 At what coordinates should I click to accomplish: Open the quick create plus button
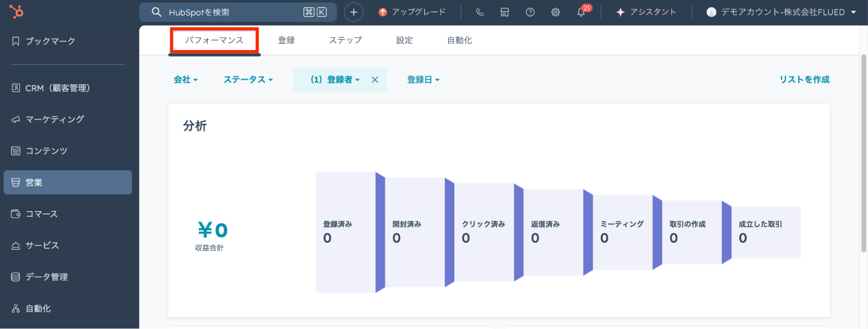pyautogui.click(x=353, y=12)
